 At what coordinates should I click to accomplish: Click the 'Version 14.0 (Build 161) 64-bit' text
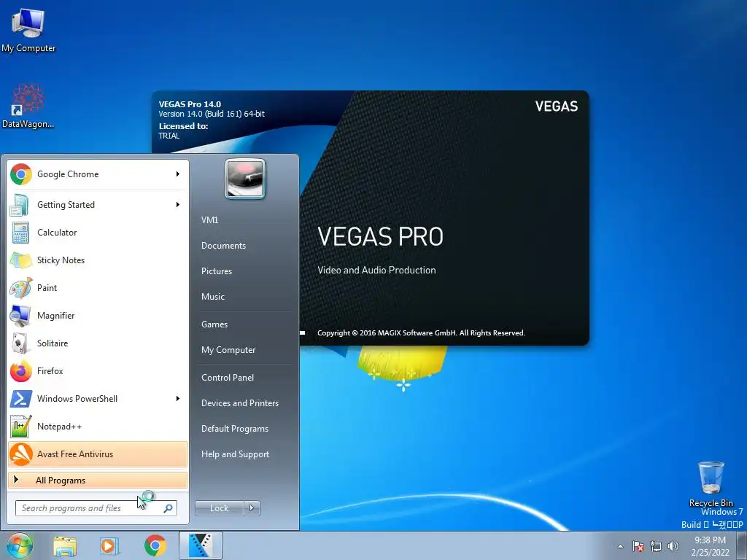(x=212, y=114)
